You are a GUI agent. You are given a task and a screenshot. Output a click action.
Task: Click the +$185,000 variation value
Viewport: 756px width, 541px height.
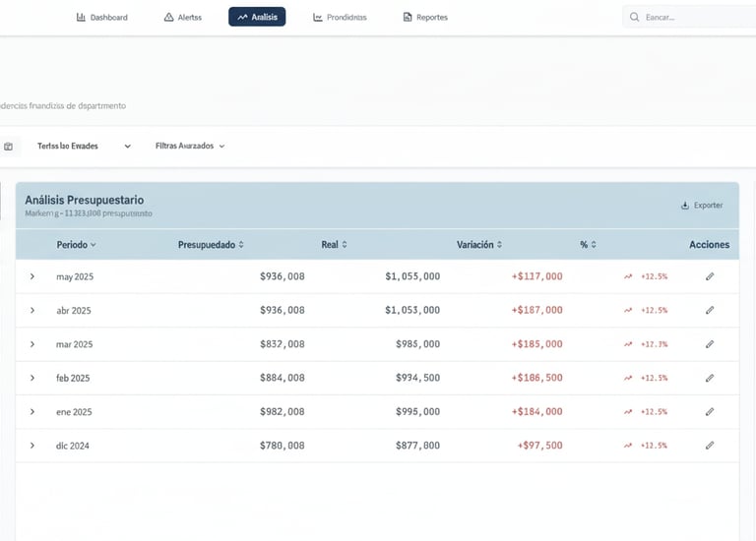(x=537, y=344)
